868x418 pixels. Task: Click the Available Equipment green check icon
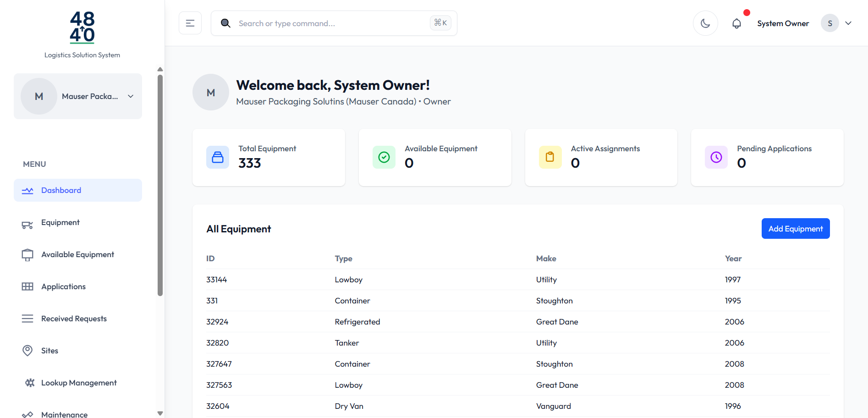click(x=384, y=157)
